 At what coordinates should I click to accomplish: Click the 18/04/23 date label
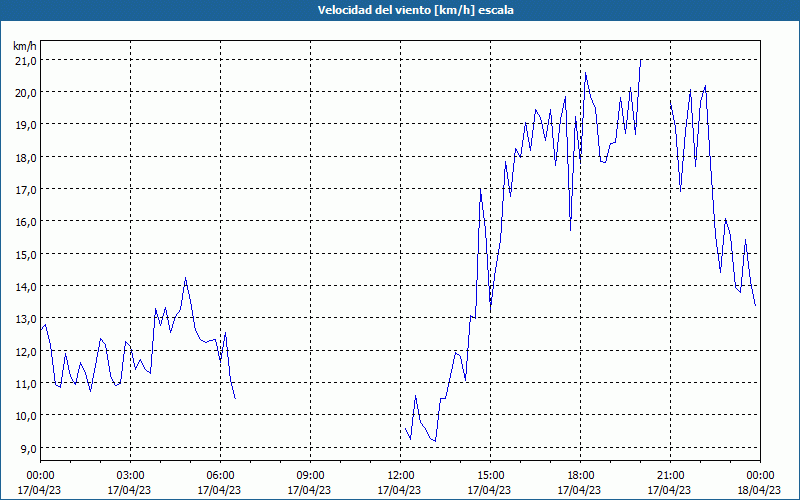tap(759, 490)
